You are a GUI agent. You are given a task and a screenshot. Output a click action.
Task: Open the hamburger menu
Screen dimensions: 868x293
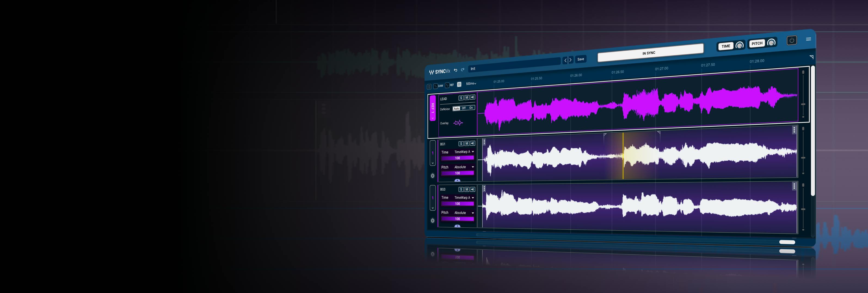tap(808, 39)
